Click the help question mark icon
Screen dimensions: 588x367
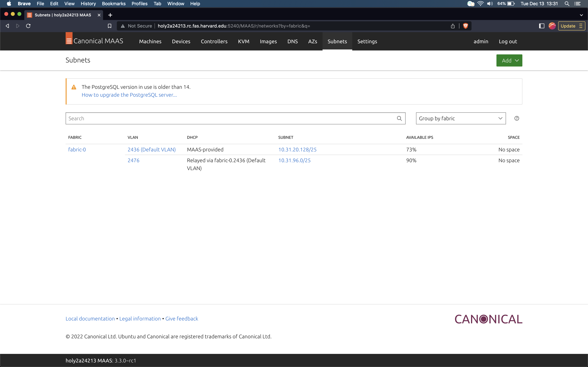click(517, 118)
